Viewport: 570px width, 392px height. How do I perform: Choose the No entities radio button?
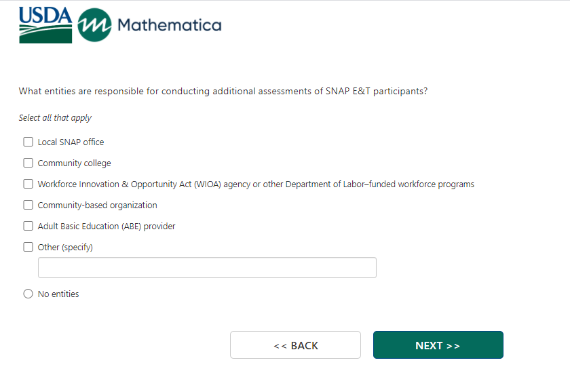click(28, 294)
